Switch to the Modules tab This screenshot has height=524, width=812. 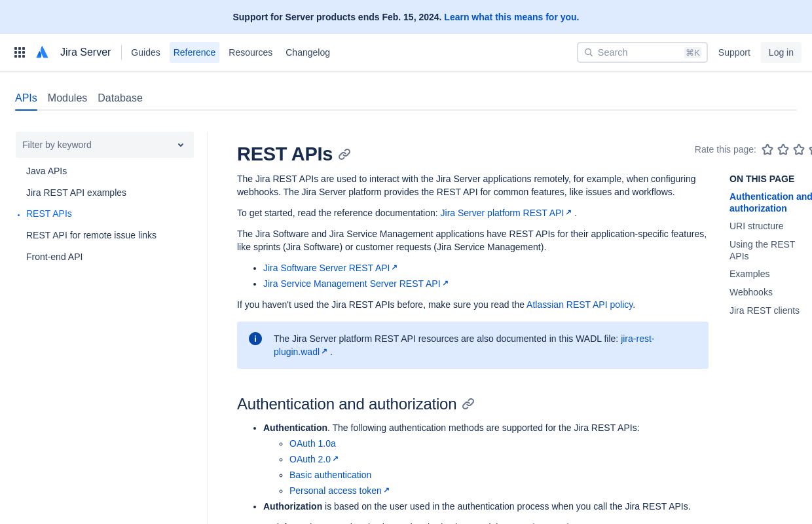coord(67,98)
